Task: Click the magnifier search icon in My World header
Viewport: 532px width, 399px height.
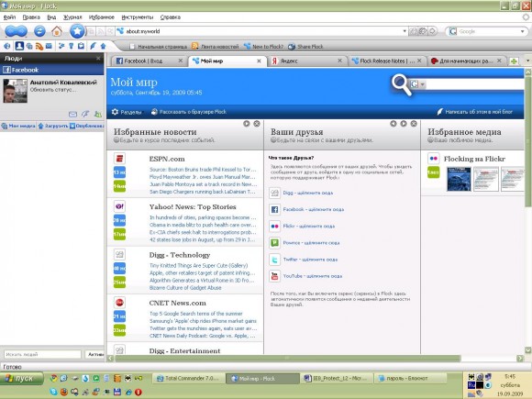Action: pyautogui.click(x=402, y=84)
